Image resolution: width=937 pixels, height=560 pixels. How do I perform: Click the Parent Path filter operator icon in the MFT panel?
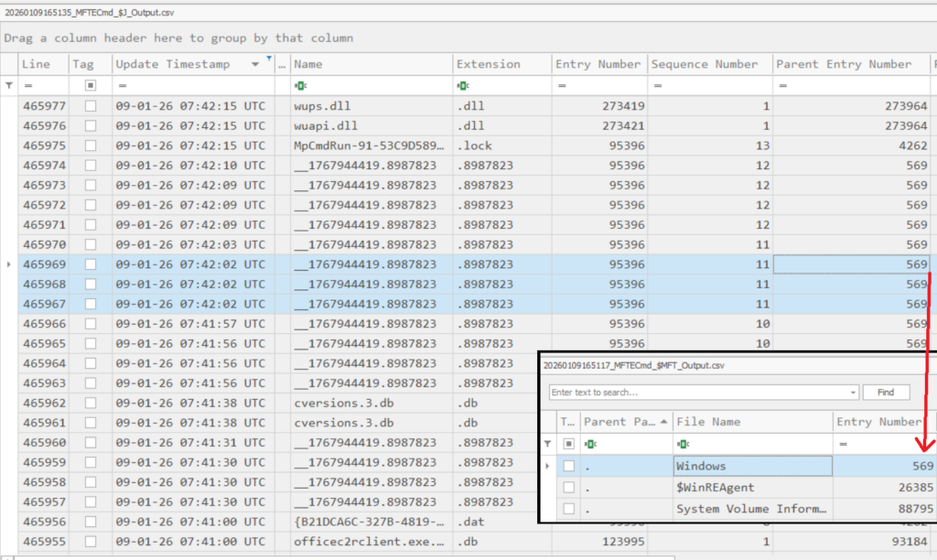click(589, 444)
